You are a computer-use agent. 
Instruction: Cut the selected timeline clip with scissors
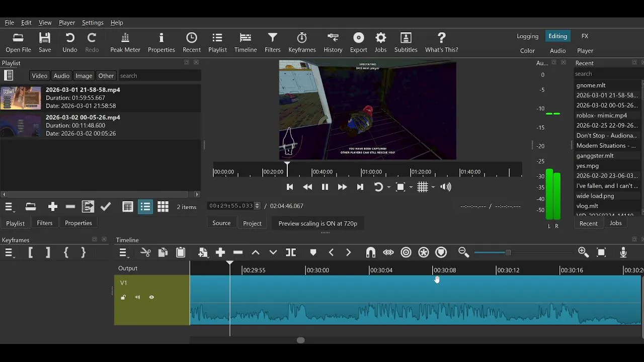coord(145,252)
